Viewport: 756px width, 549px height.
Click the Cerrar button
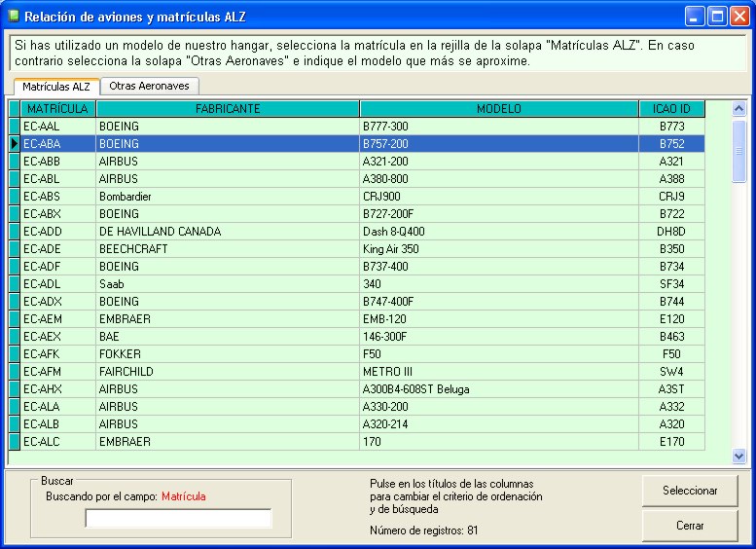click(x=690, y=526)
